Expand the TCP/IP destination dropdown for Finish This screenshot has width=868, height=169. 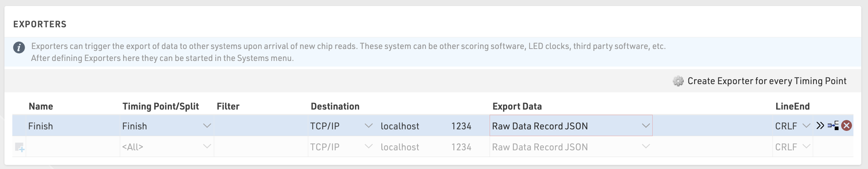(368, 126)
